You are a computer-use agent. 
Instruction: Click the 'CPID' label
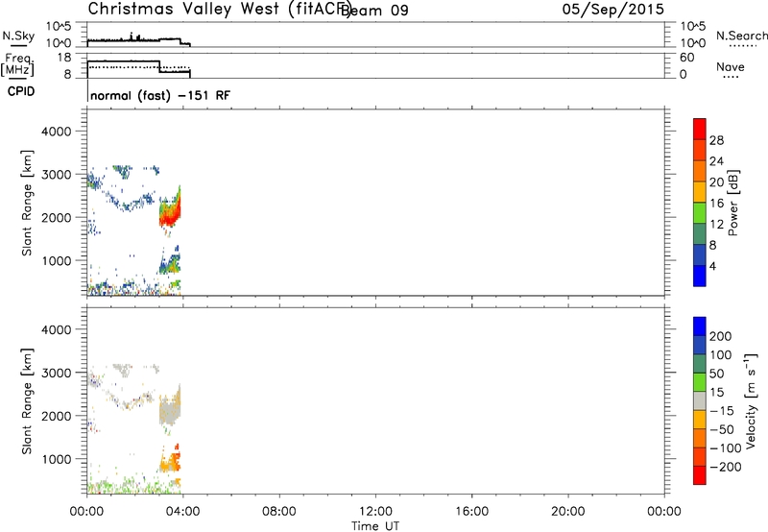pyautogui.click(x=21, y=91)
